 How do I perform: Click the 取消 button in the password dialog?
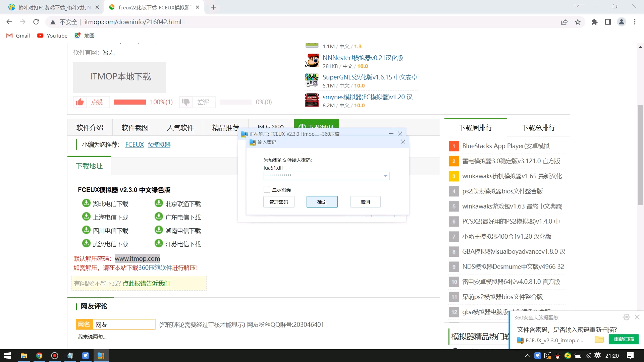coord(365,202)
